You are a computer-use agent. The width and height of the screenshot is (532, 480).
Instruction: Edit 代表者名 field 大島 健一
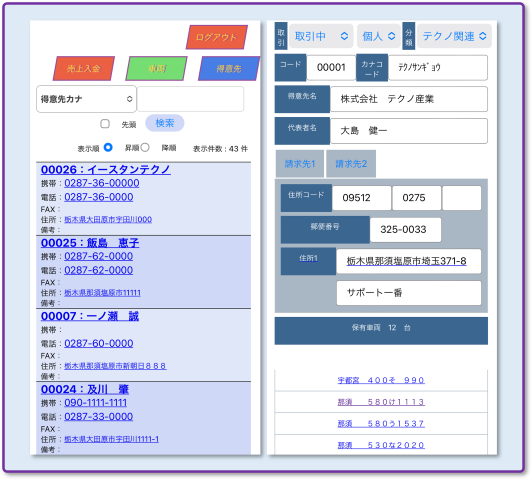pos(409,131)
